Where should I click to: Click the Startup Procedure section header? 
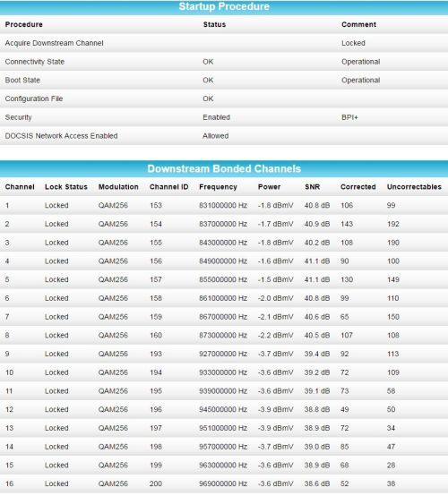224,6
